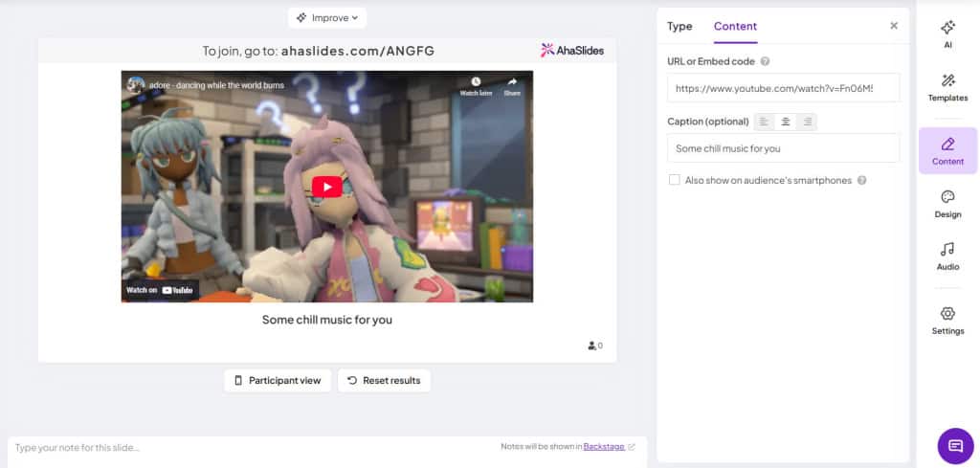
Task: Select the Content sidebar item
Action: point(947,150)
